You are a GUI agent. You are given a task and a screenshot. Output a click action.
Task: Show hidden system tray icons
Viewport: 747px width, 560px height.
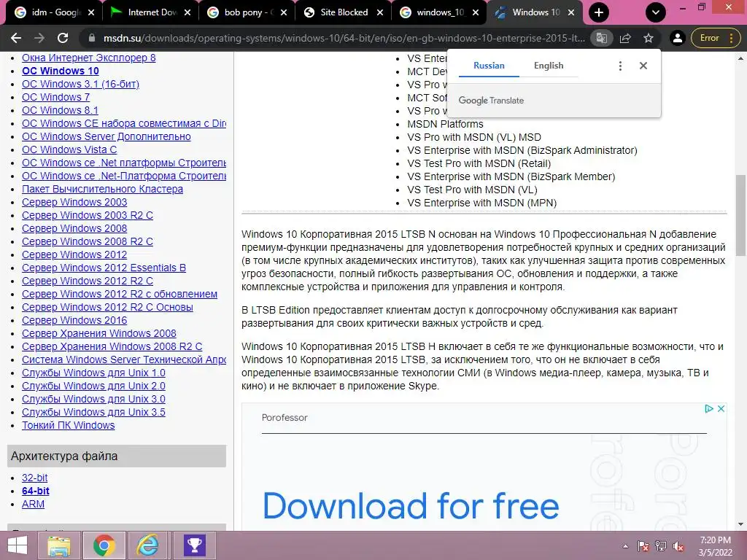click(x=625, y=546)
